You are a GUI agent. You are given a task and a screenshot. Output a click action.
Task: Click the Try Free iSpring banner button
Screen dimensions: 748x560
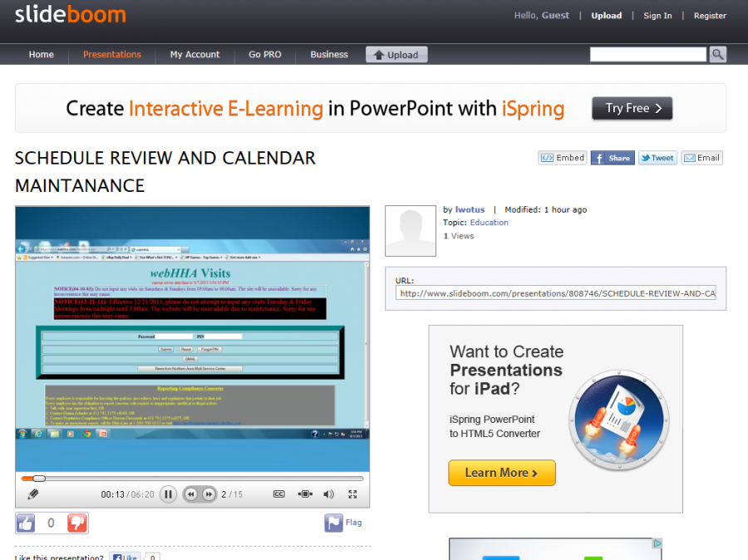632,108
